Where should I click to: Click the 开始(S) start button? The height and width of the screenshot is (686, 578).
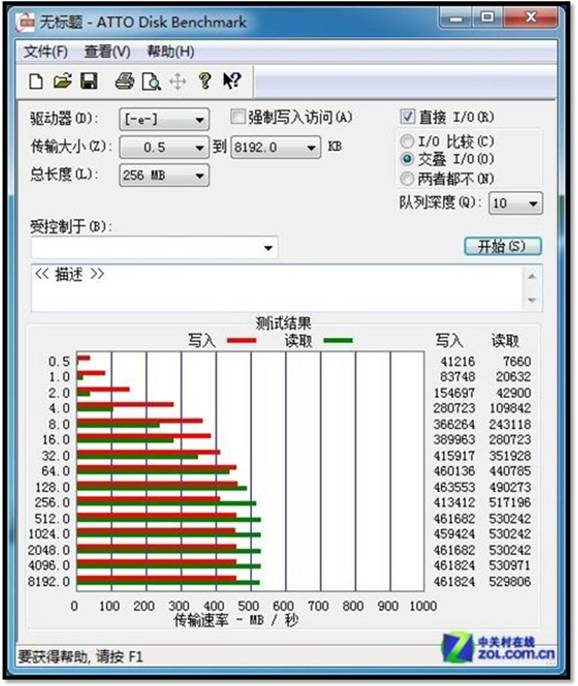[x=503, y=246]
